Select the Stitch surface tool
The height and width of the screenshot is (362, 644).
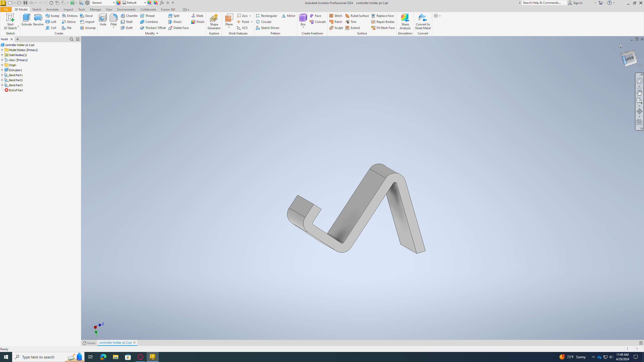(336, 16)
